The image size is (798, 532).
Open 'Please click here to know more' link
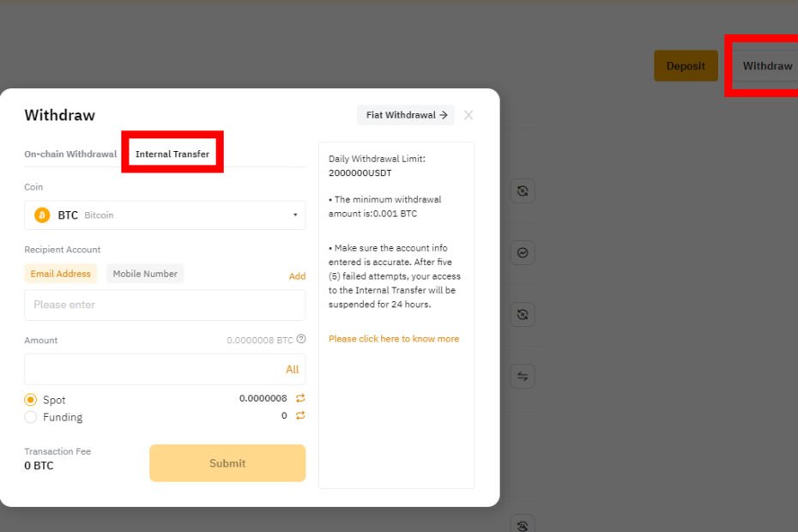[393, 339]
